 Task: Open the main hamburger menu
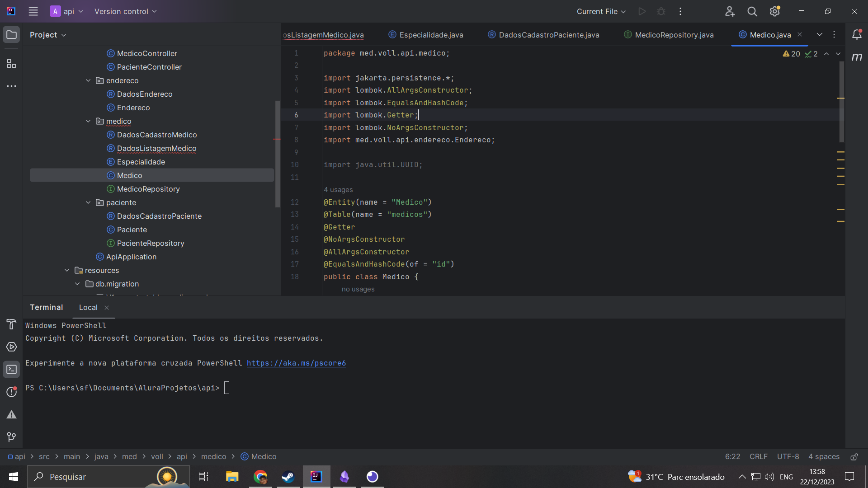pos(33,11)
